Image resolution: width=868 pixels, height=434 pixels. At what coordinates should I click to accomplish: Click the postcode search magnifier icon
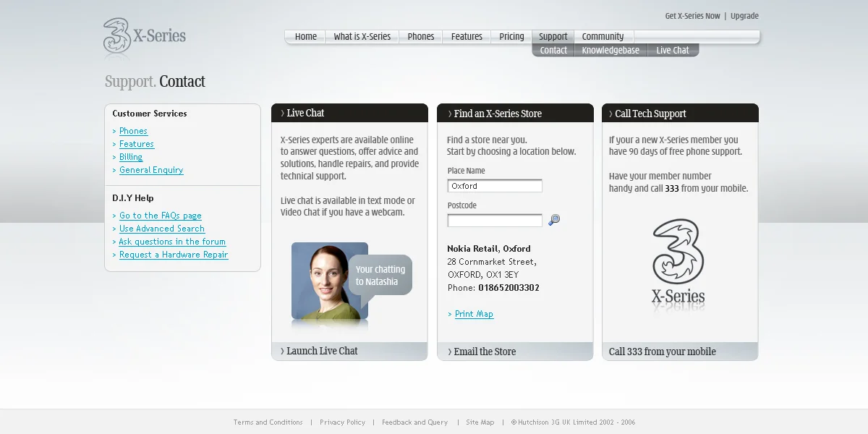point(554,220)
